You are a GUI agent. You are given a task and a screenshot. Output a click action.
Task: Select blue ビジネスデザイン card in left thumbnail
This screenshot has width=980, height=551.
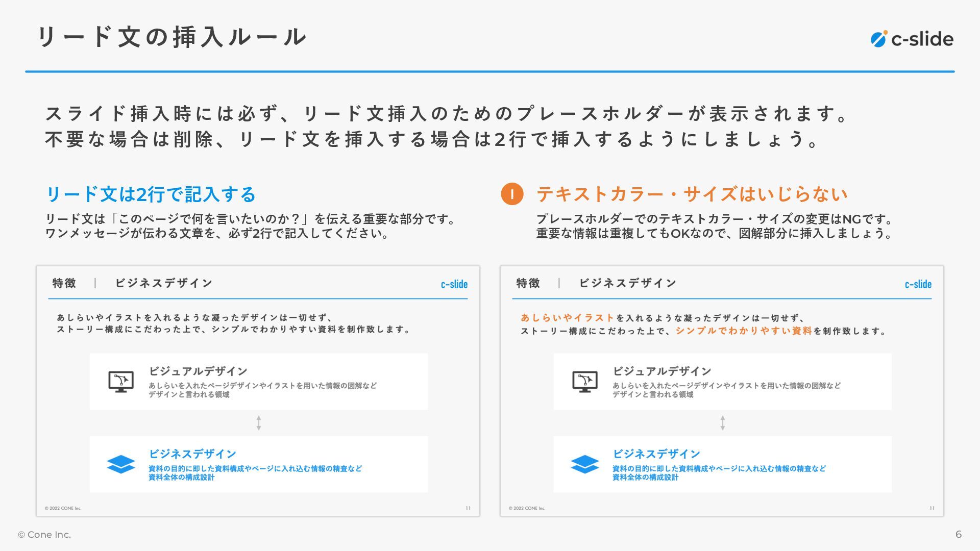coord(259,464)
